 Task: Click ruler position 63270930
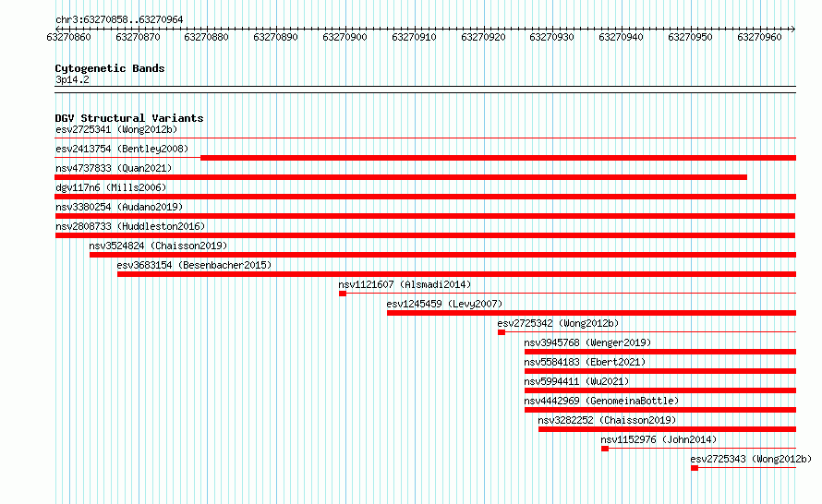tap(552, 37)
